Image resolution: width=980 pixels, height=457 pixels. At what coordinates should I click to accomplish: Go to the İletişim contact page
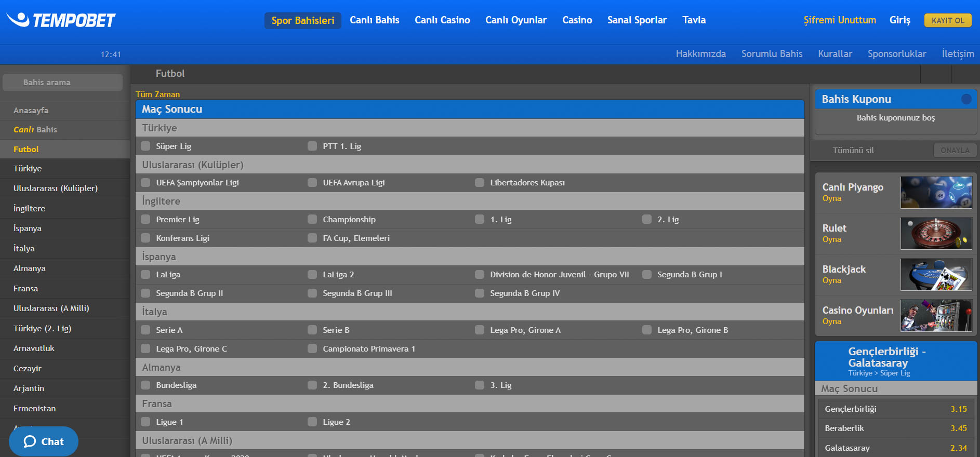(958, 54)
